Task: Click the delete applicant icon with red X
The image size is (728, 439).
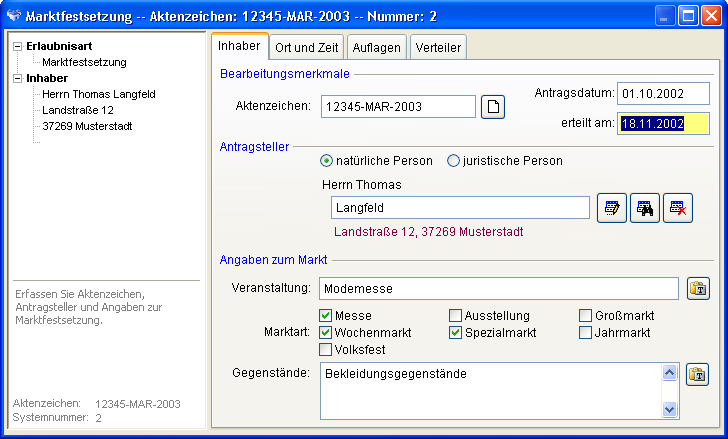Action: click(x=677, y=208)
